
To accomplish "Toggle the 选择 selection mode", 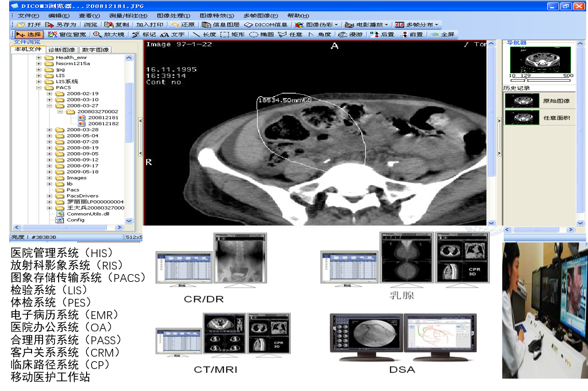I will tap(29, 34).
